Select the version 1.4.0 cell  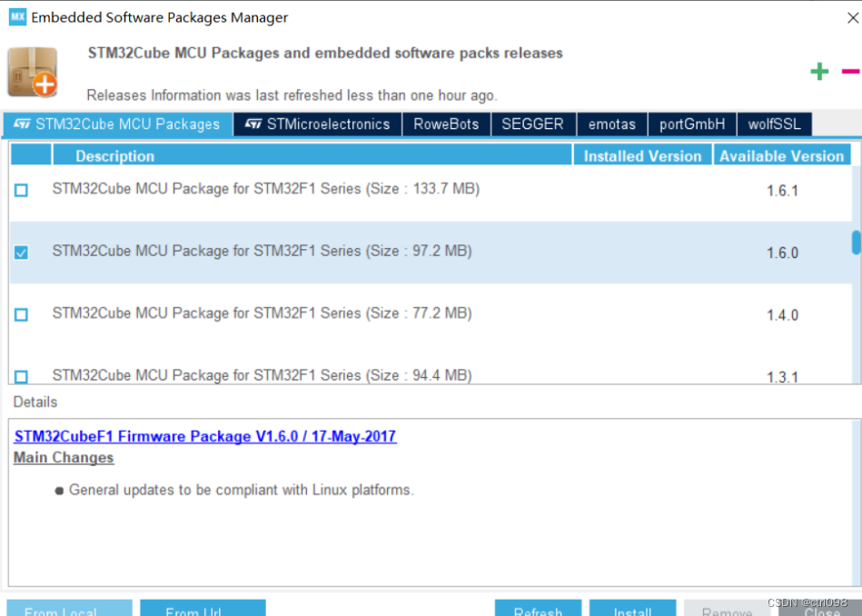click(782, 315)
